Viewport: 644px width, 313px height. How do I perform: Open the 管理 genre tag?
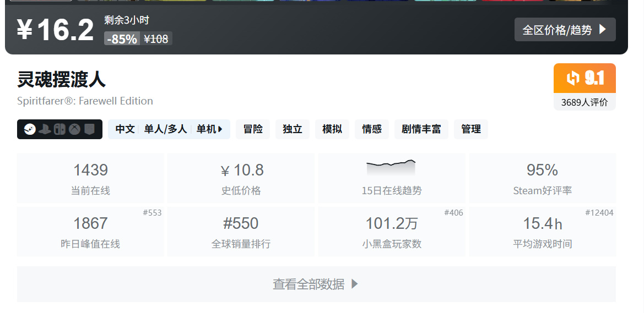[x=470, y=129]
